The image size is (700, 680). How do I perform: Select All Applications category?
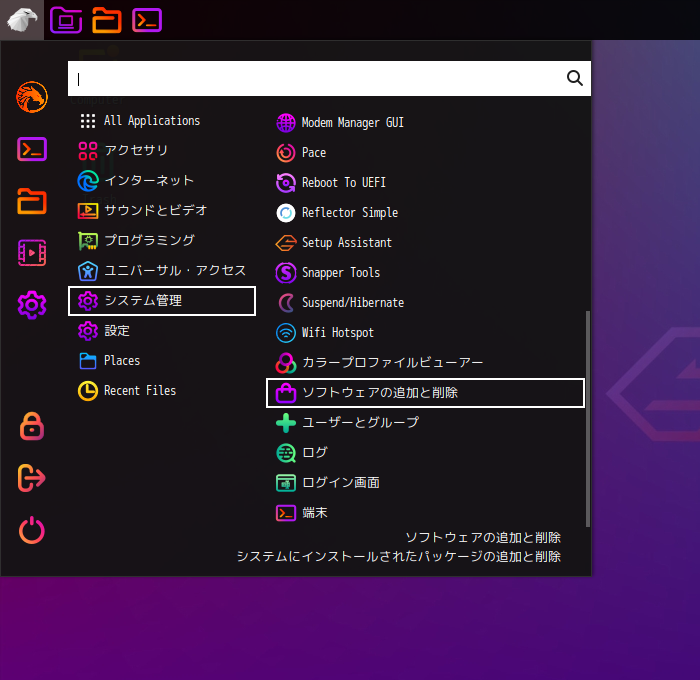tap(162, 121)
